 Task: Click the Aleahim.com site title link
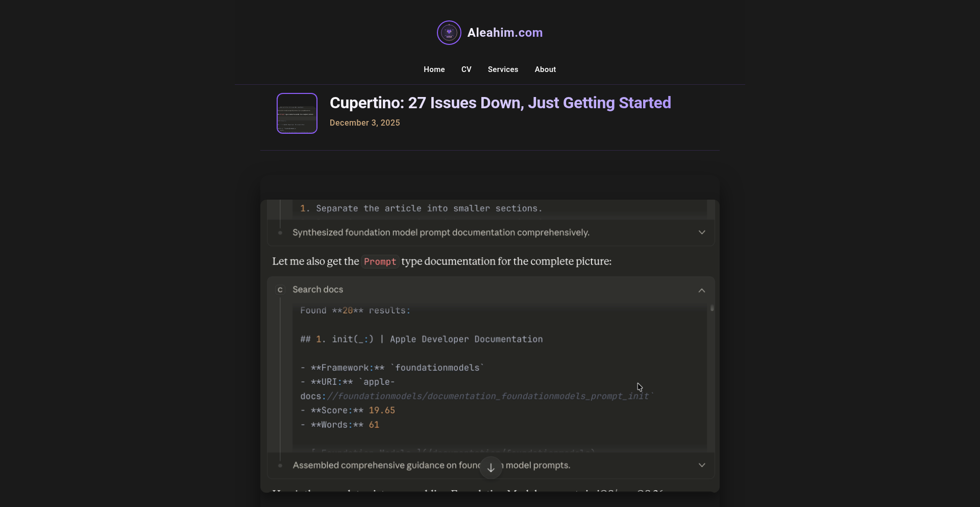505,33
